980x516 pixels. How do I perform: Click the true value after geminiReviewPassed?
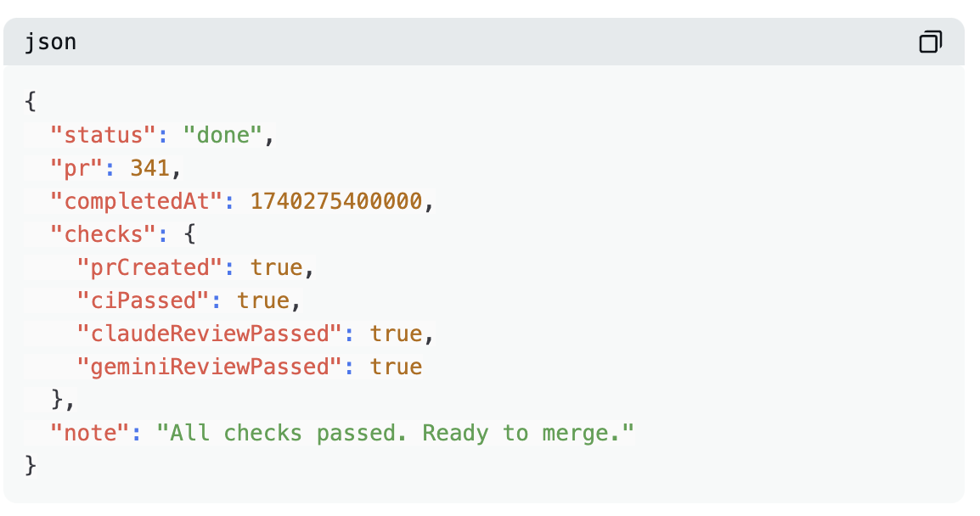[x=397, y=367]
